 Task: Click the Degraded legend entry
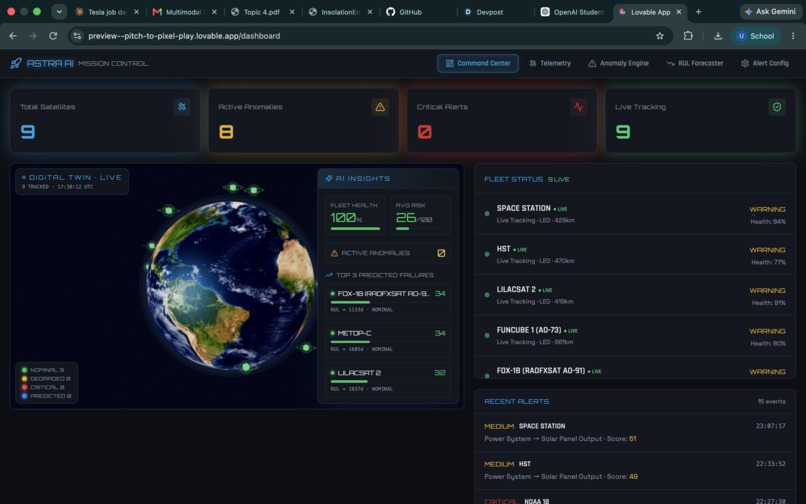(46, 379)
